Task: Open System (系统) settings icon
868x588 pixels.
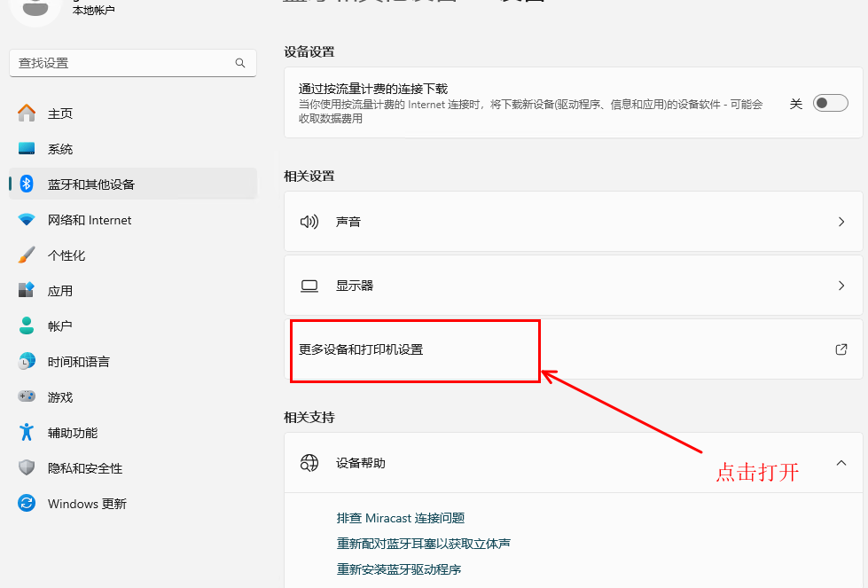Action: [x=27, y=149]
